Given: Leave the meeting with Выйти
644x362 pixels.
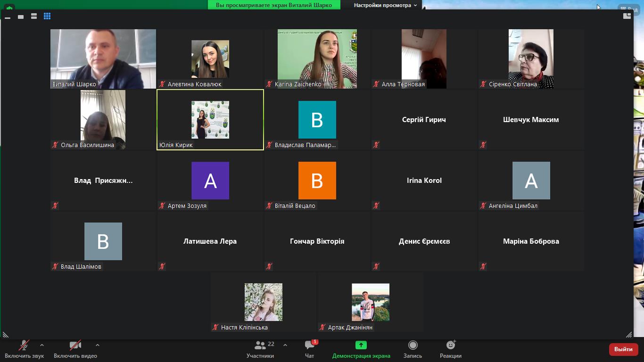Looking at the screenshot, I should pyautogui.click(x=623, y=349).
